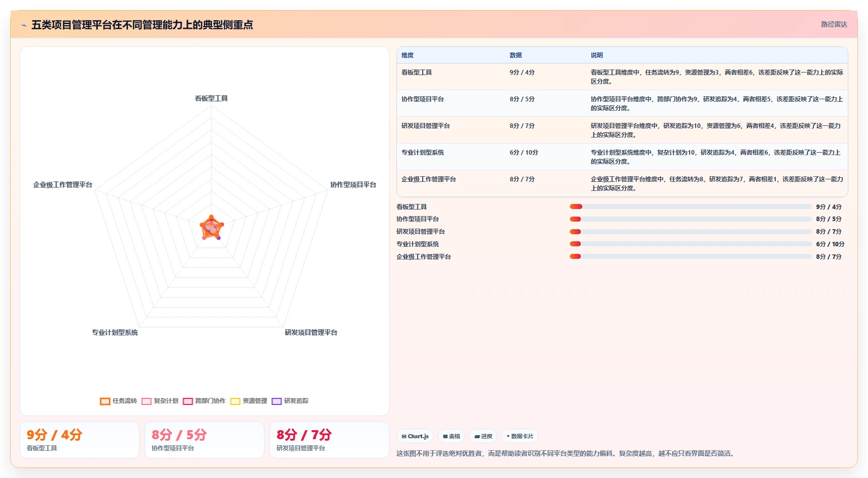
Task: Click the footer note starting 这张图不用于评选
Action: (567, 453)
